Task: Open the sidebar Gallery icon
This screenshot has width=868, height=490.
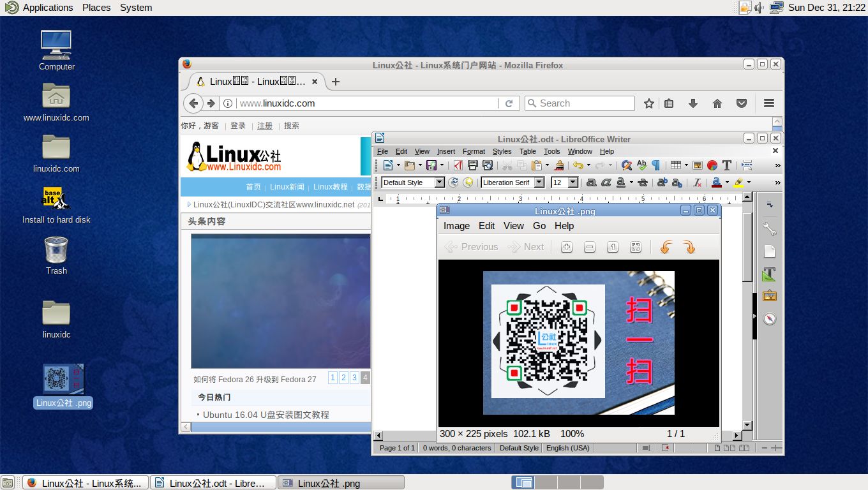Action: click(x=769, y=296)
